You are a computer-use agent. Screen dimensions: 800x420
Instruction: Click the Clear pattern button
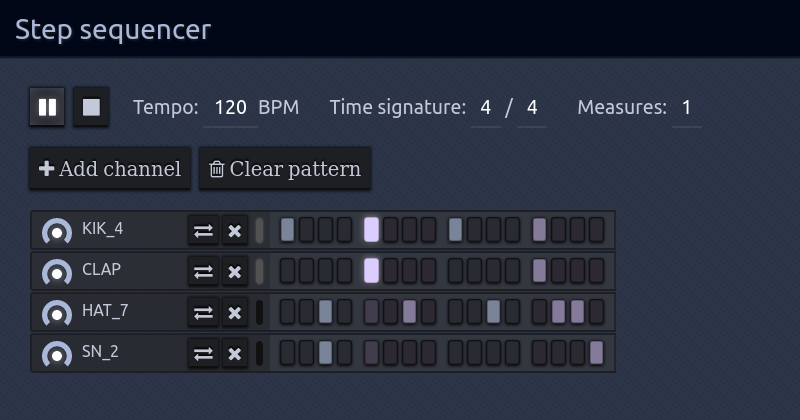pos(285,169)
